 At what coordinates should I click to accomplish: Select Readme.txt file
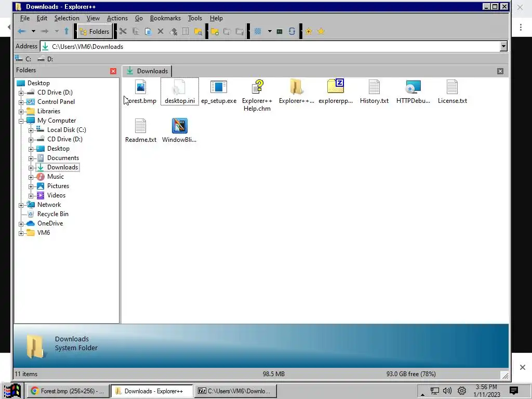click(x=140, y=130)
